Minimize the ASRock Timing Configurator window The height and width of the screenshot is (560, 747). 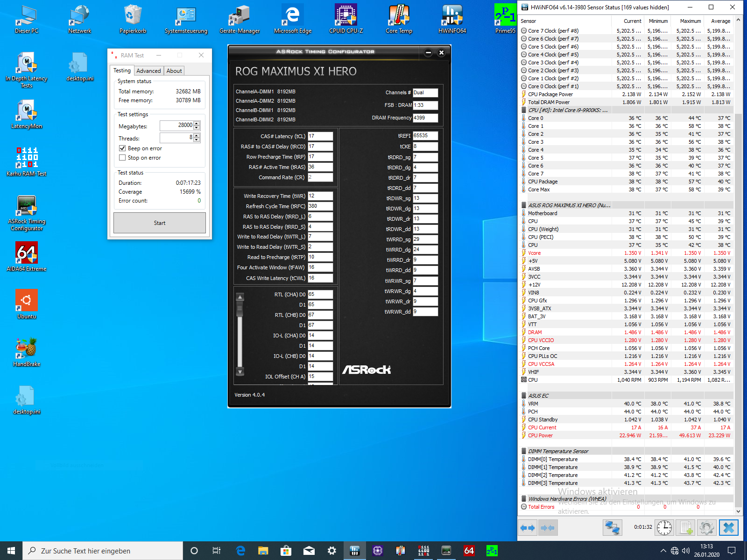click(429, 53)
